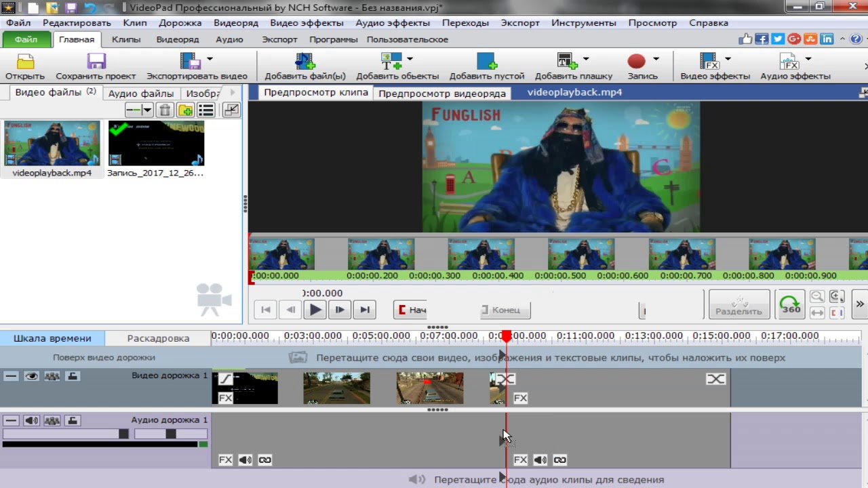
Task: Toggle visibility eye on Видео дорожка 1
Action: pyautogui.click(x=31, y=376)
